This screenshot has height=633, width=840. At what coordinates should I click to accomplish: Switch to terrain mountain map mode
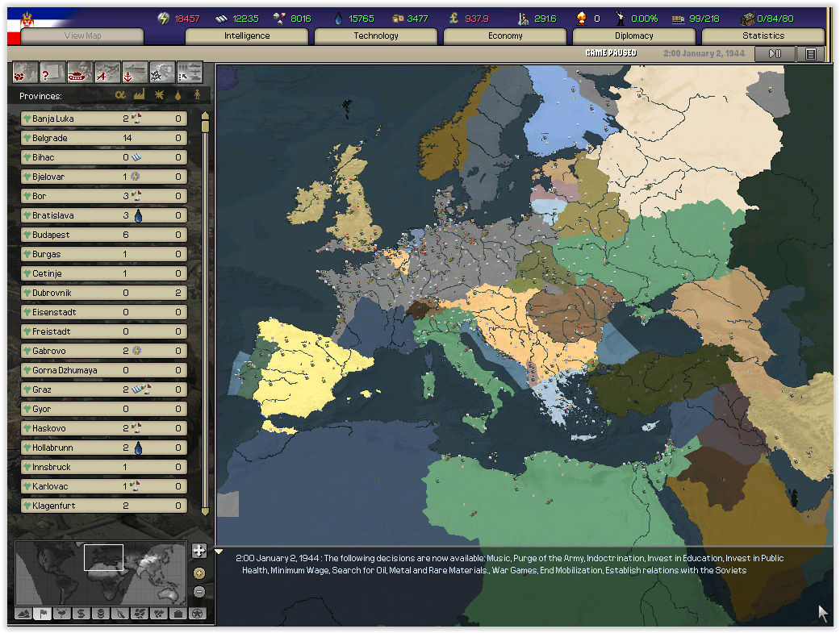point(23,614)
